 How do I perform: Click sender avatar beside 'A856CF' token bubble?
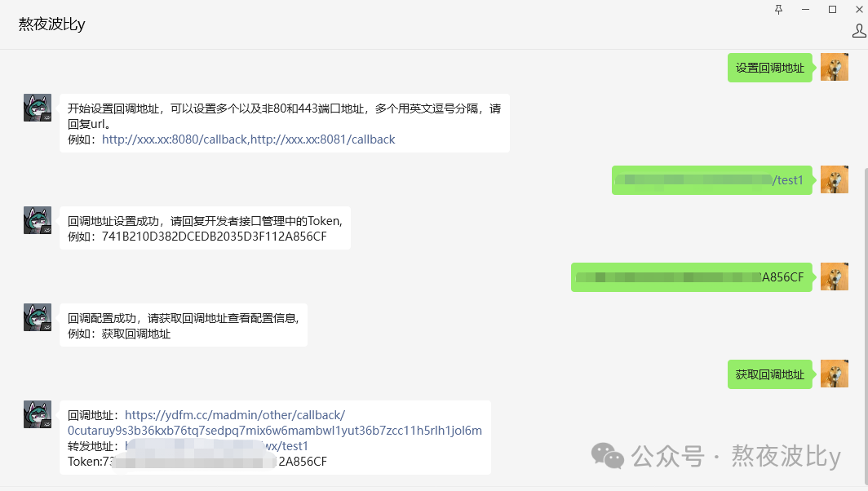coord(834,276)
